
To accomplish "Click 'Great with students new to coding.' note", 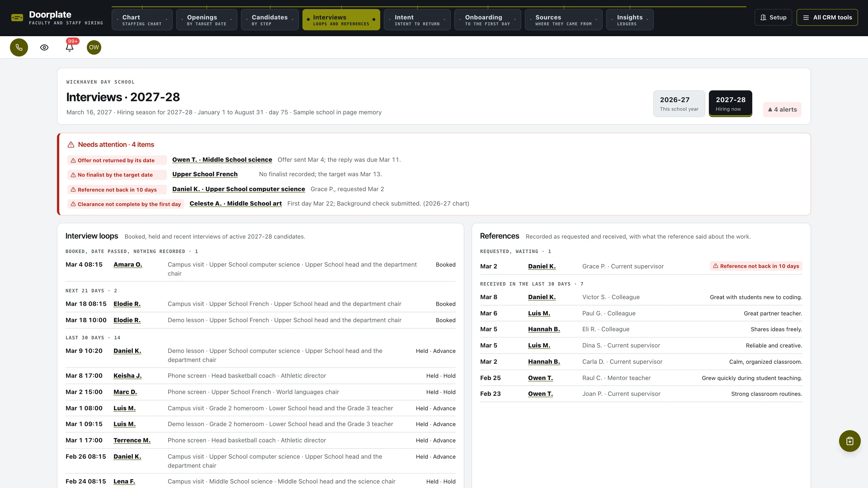I will pos(756,297).
